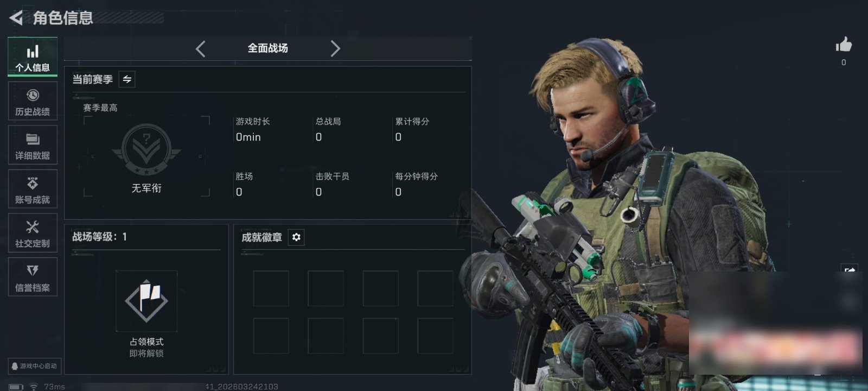The image size is (868, 391).
Task: Click the 游戏中心启动 button
Action: [34, 366]
